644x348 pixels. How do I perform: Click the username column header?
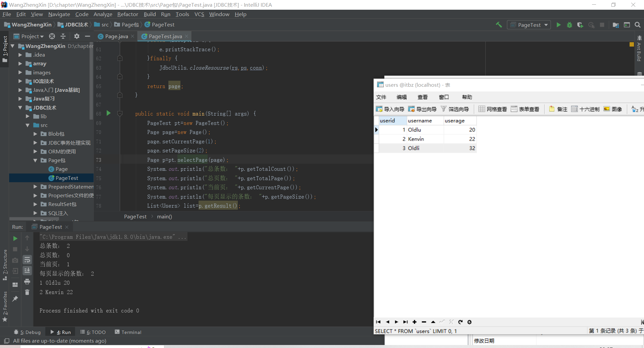425,120
